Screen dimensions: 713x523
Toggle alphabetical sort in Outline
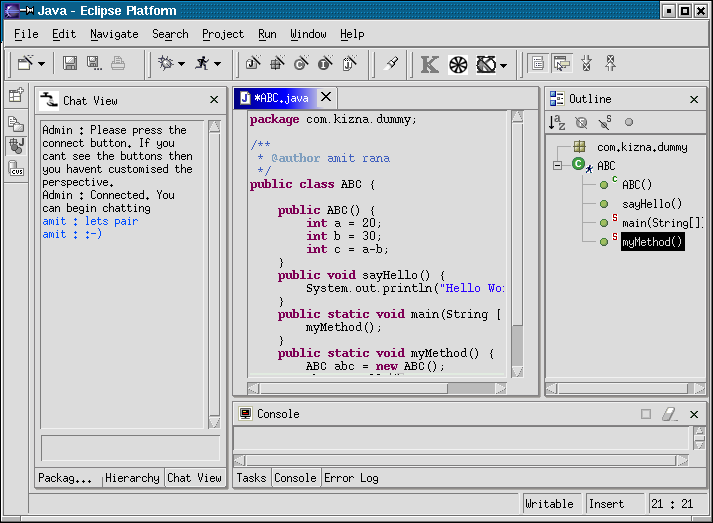pyautogui.click(x=557, y=122)
